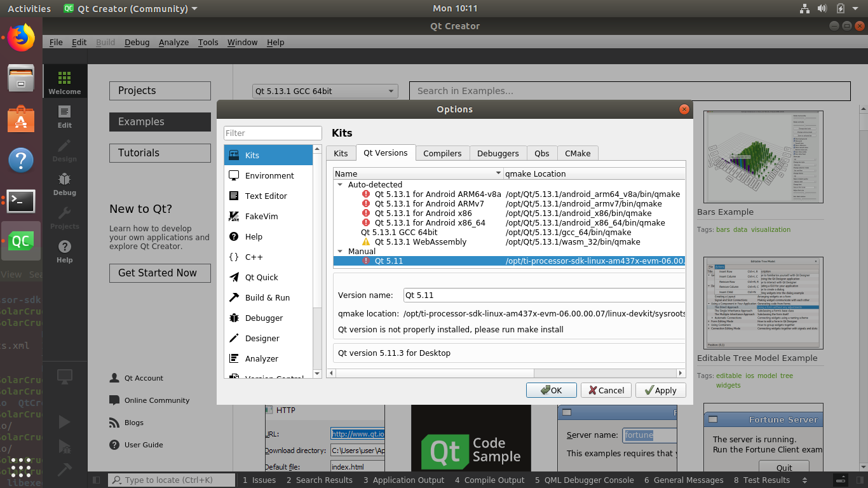Click the OK button
The width and height of the screenshot is (868, 488).
pos(551,390)
